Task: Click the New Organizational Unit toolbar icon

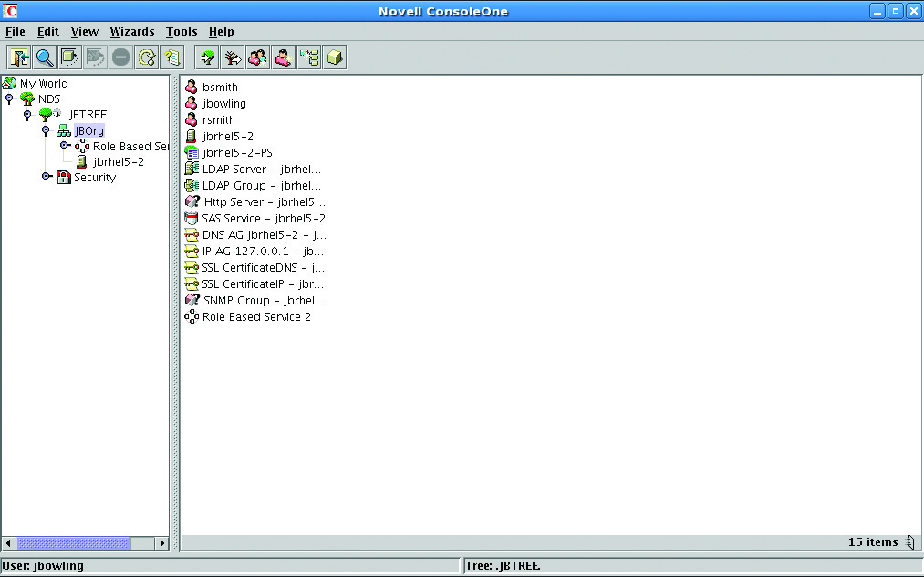Action: pyautogui.click(x=309, y=57)
